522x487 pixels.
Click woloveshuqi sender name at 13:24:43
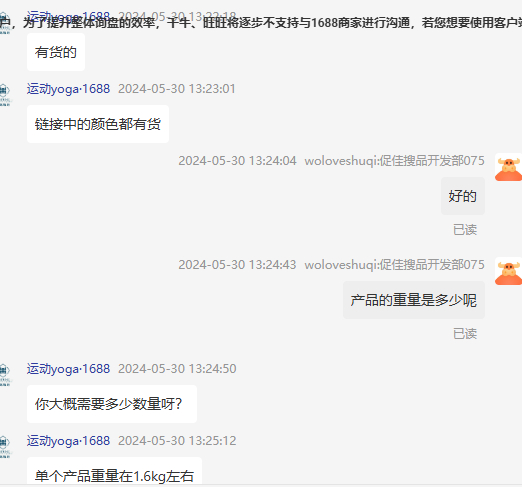click(394, 265)
